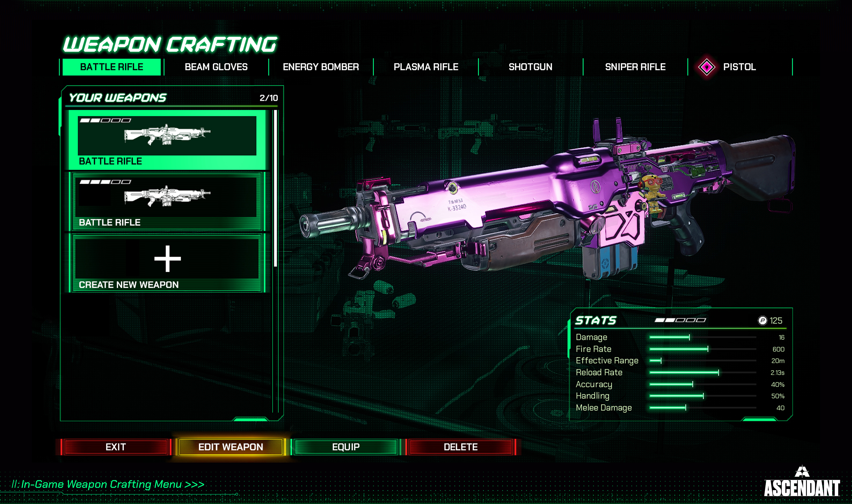The height and width of the screenshot is (504, 852).
Task: Click the Fire Rate stat bar
Action: point(703,349)
